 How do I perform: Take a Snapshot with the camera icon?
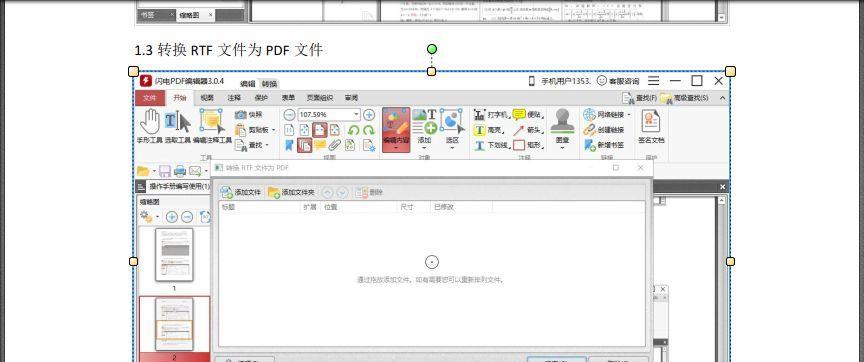tap(249, 115)
